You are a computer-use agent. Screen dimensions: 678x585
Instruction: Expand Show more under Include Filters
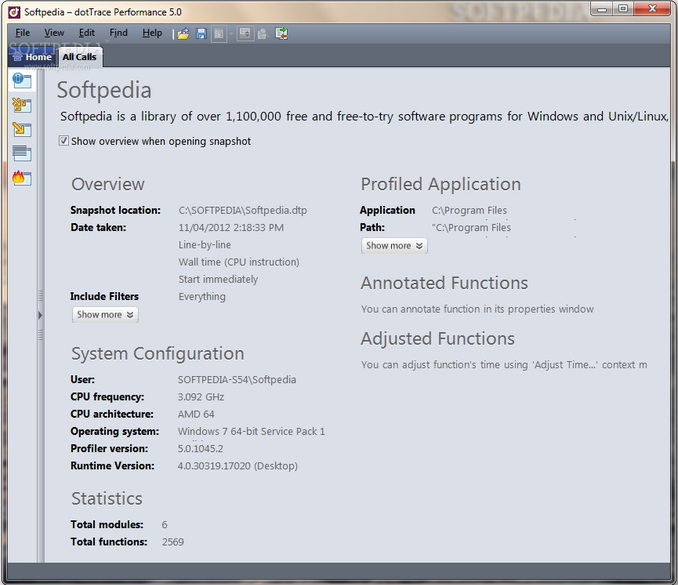(x=105, y=315)
